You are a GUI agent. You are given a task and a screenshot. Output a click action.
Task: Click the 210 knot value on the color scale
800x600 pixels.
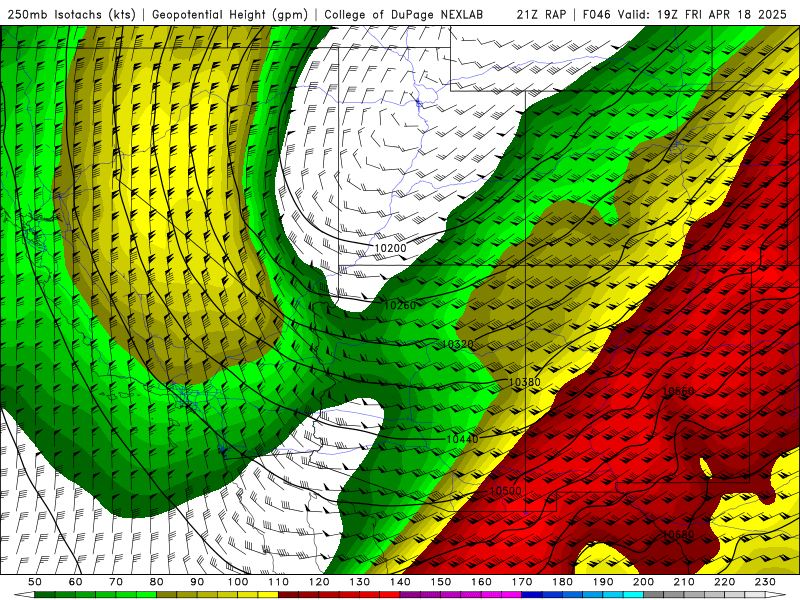point(684,582)
